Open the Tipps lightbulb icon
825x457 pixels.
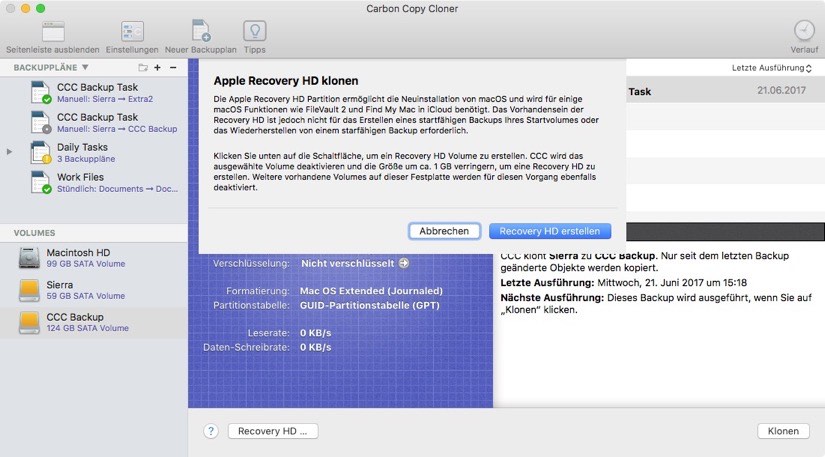(x=255, y=31)
